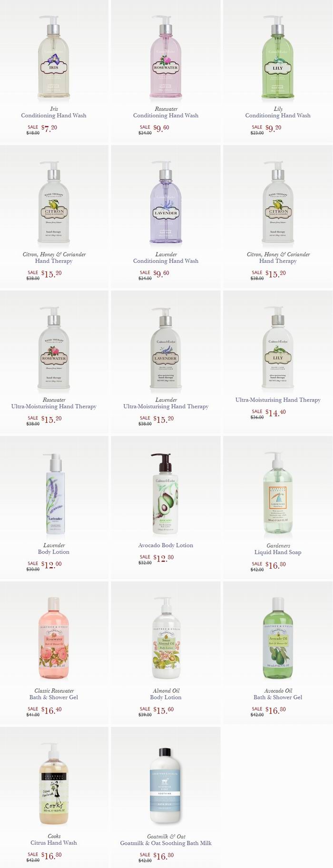View the pink Classic Rosewater gel bottle
333x868 pixels.
point(54,639)
